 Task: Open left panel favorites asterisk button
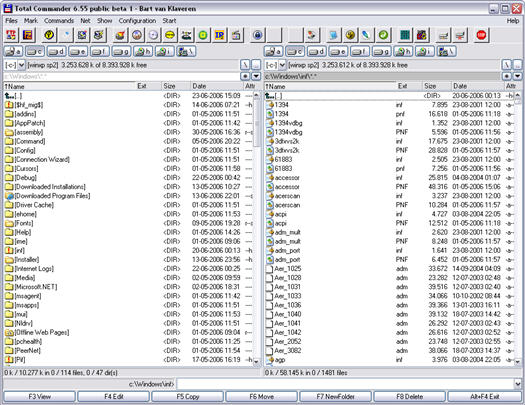245,76
